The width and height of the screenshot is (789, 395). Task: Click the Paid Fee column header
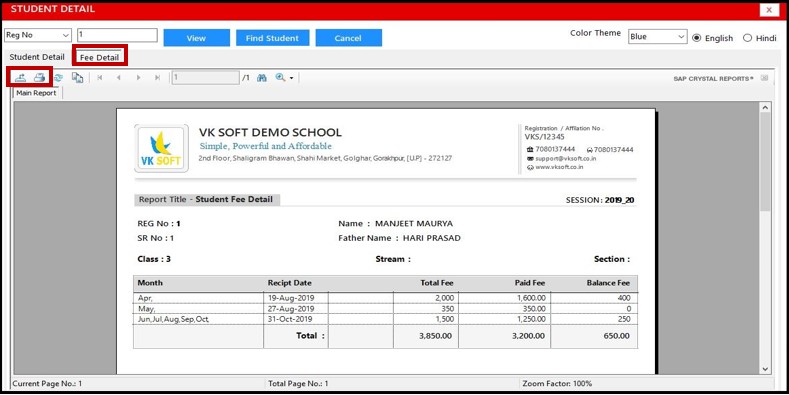[x=529, y=283]
